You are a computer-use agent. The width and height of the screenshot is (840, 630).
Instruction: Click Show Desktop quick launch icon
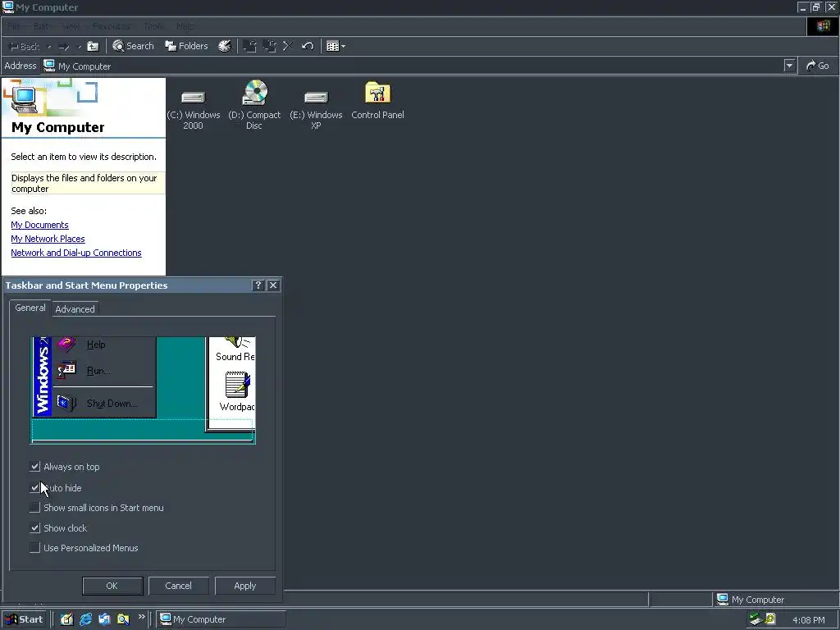coord(66,619)
